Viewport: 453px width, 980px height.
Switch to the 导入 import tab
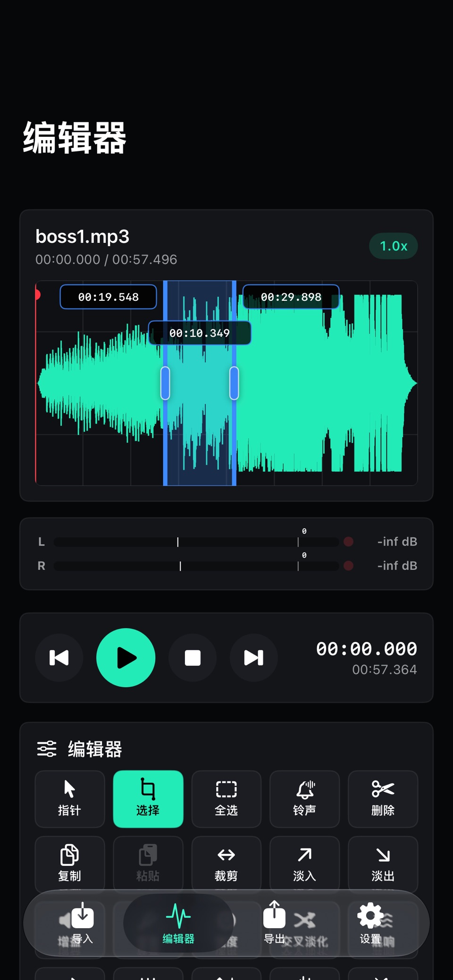pos(83,923)
